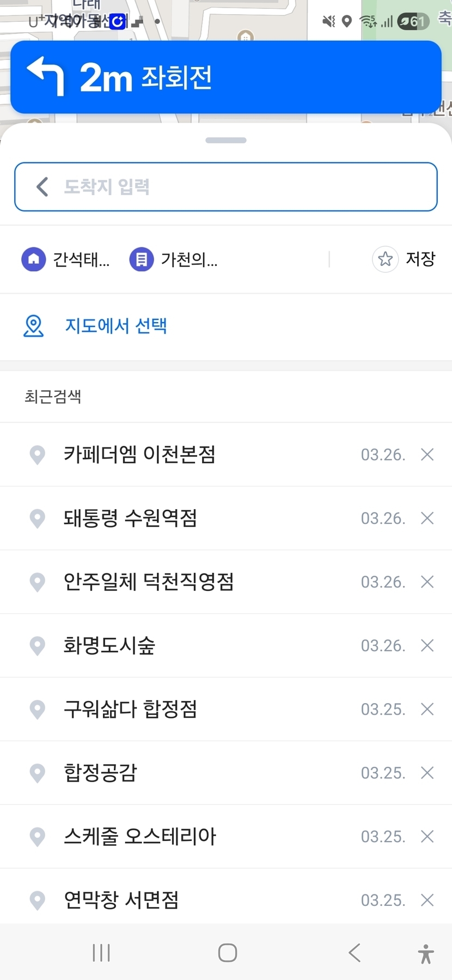This screenshot has height=980, width=452.
Task: Tap the pin icon next to 합정공감
Action: point(37,773)
